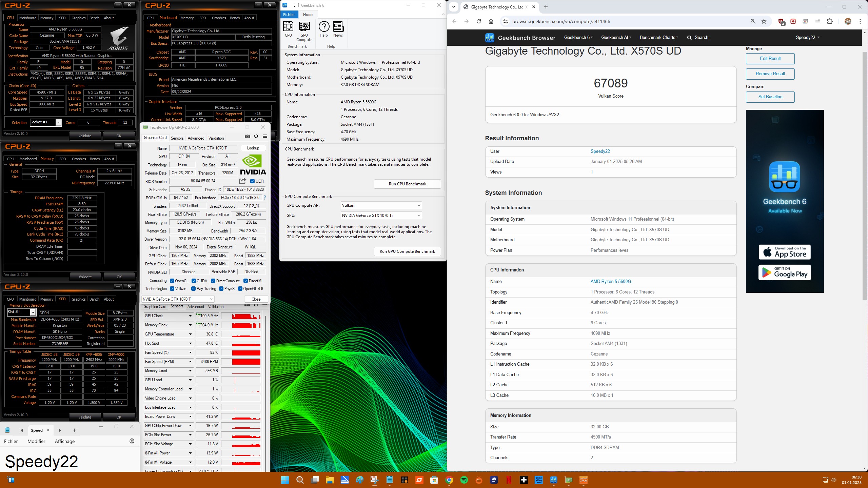Open GPU Compute API Vulkan dropdown
Screen dimensions: 868x488
pyautogui.click(x=381, y=205)
